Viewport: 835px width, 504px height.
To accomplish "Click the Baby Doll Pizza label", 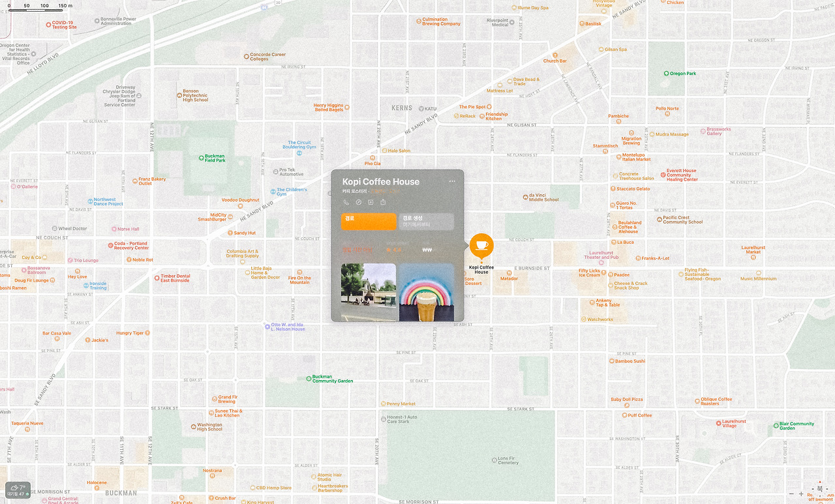I will 627,399.
